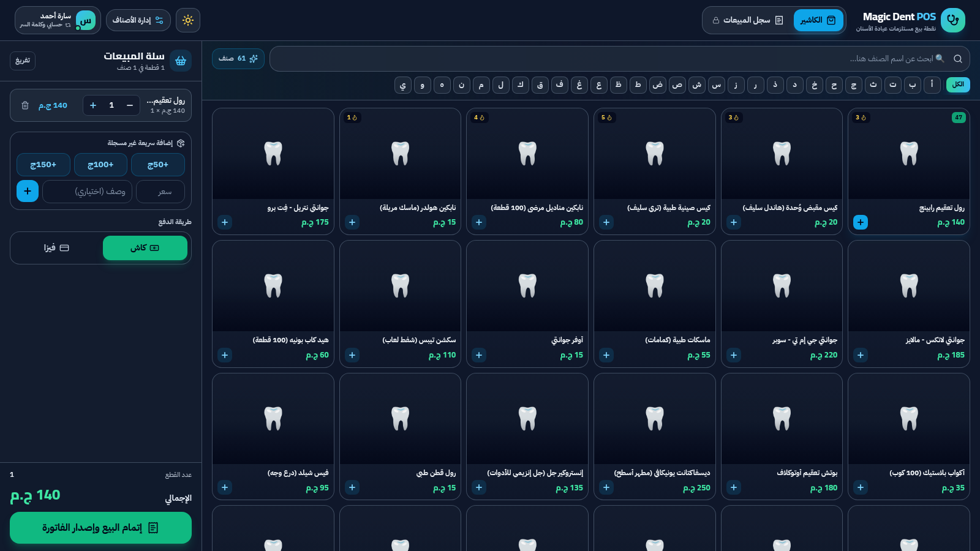This screenshot has height=551, width=980.
Task: Add رول تعقيم رايبنج product to cart
Action: point(861,222)
